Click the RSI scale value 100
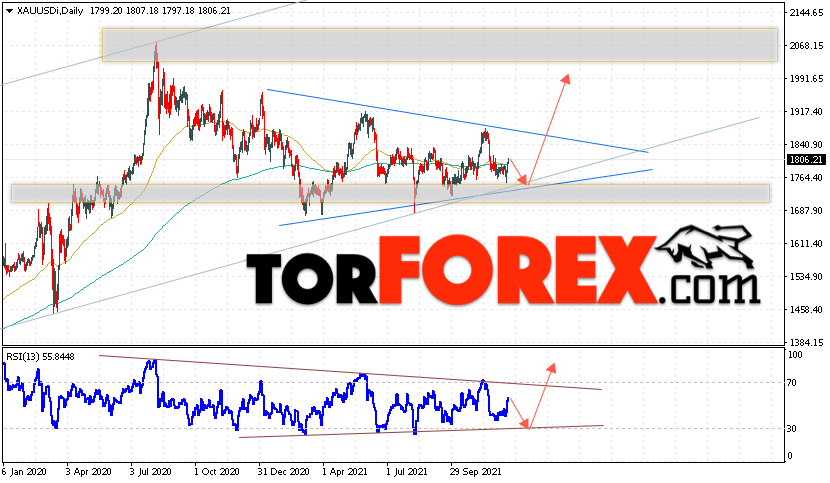Viewport: 830px width, 483px height. click(x=796, y=355)
